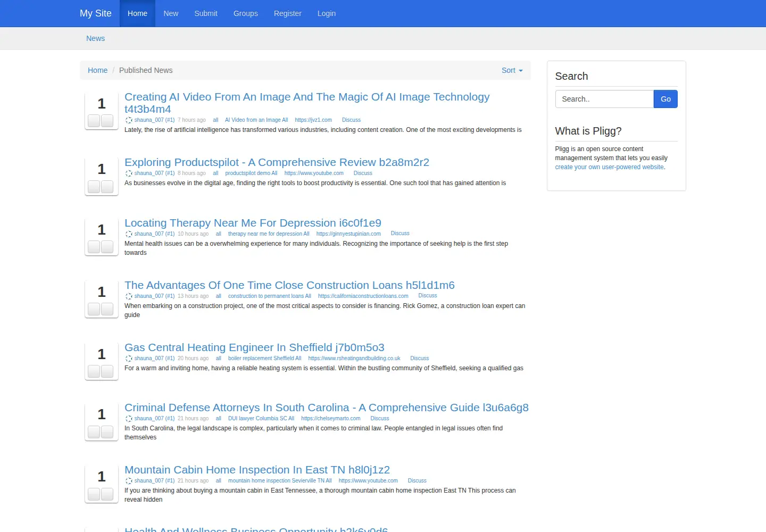Visit the https://jvz1.com source link

[313, 120]
